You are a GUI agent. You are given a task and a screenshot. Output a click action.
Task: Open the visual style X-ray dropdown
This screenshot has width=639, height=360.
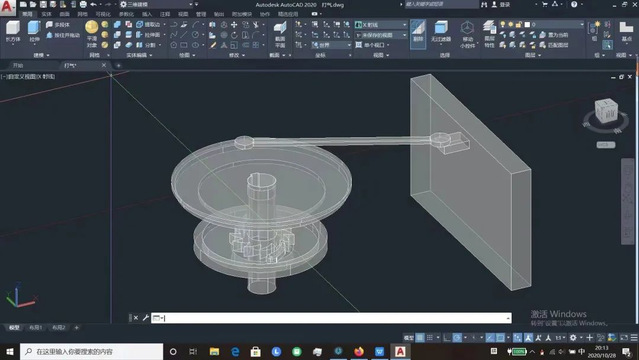click(x=381, y=25)
